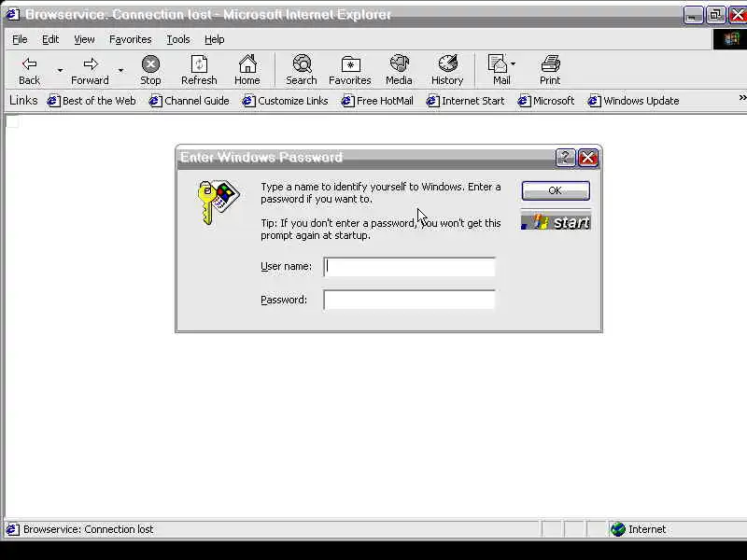Open Favorites folder toolbar icon
Image resolution: width=747 pixels, height=560 pixels.
pos(351,64)
